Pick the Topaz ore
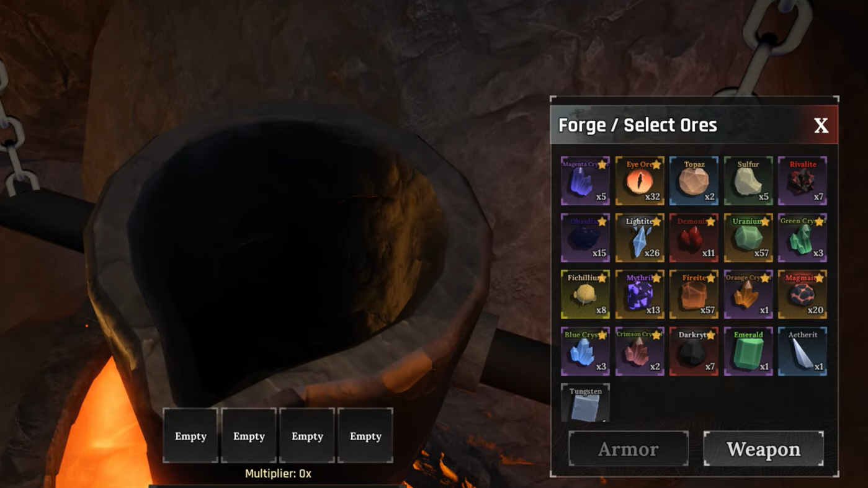 (694, 180)
